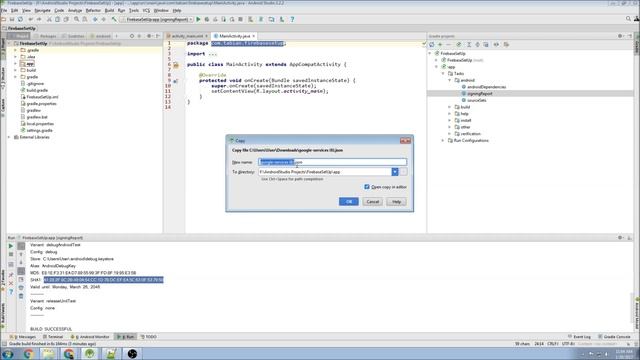This screenshot has width=640, height=360.
Task: Open the Android Monitor tab
Action: tap(90, 337)
